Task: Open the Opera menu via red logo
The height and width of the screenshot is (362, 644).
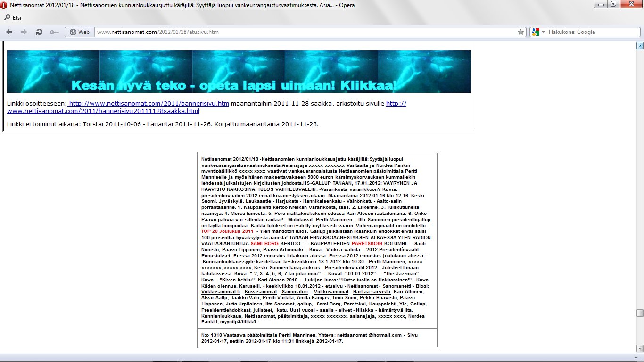Action: click(x=4, y=5)
